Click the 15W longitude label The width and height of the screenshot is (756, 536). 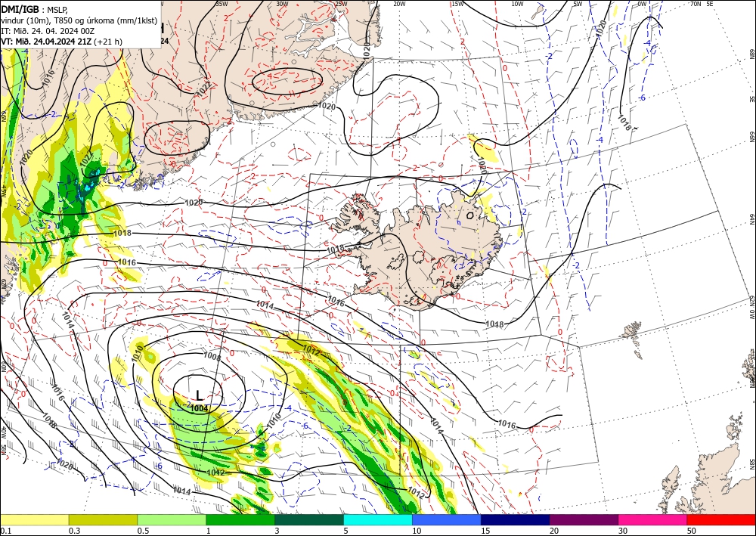(x=458, y=4)
